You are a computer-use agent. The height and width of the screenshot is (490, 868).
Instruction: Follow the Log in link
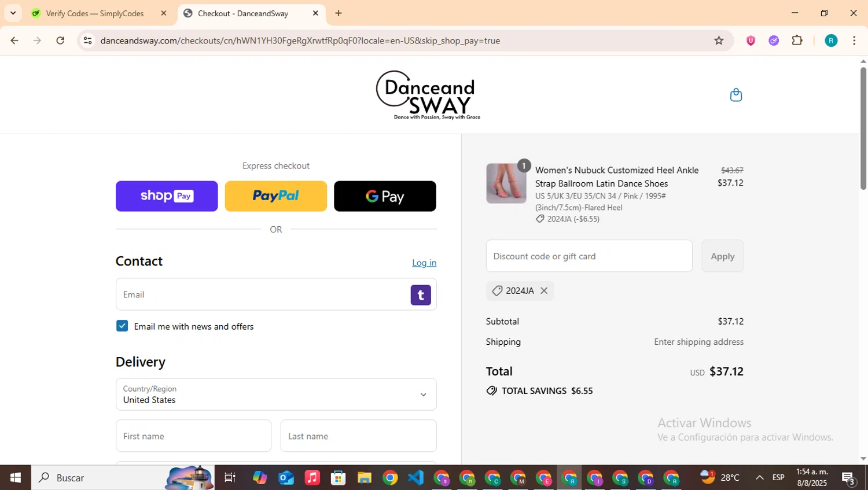424,263
